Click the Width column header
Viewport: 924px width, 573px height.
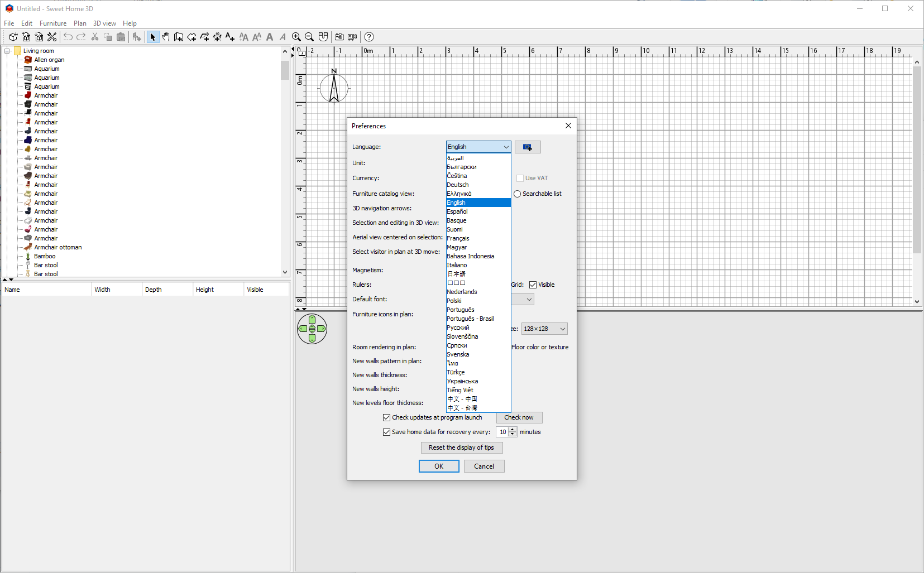(116, 290)
